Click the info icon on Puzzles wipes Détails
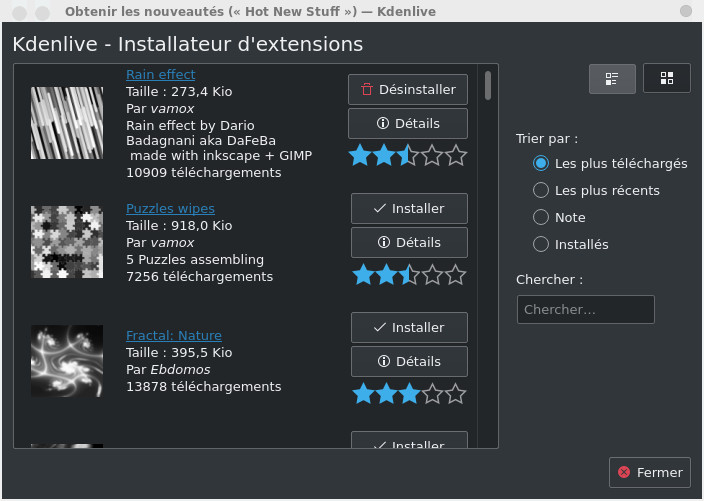 point(384,242)
